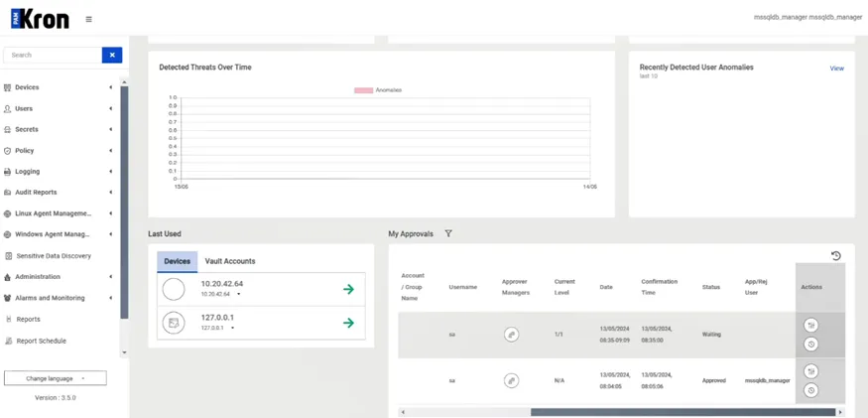868x418 pixels.
Task: View approver managers for Approved request
Action: pyautogui.click(x=512, y=381)
